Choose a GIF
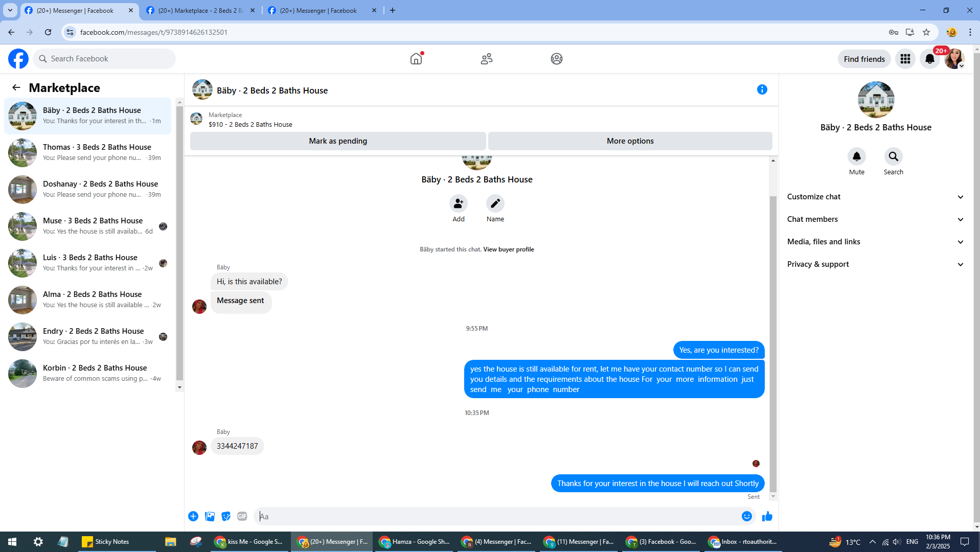The width and height of the screenshot is (980, 552). 242,516
